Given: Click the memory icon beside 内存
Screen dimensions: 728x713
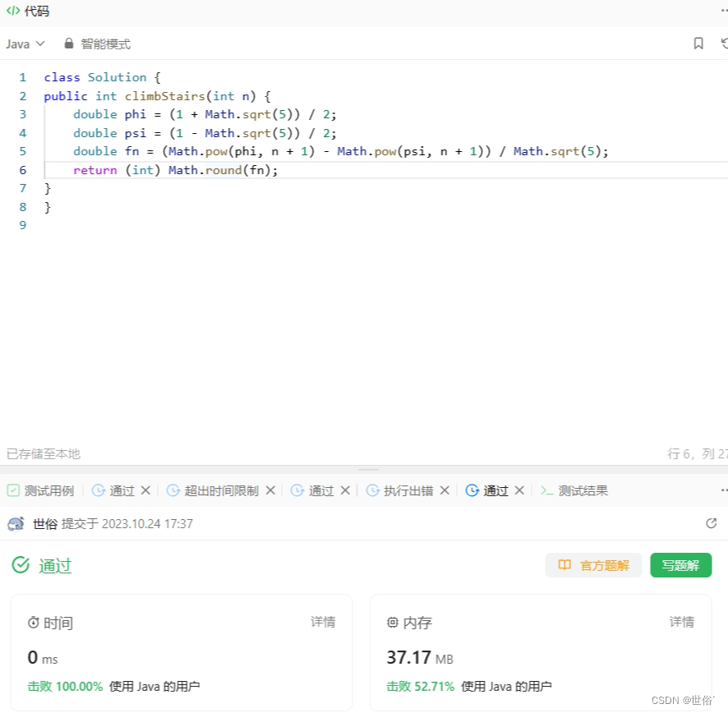Looking at the screenshot, I should pos(393,622).
